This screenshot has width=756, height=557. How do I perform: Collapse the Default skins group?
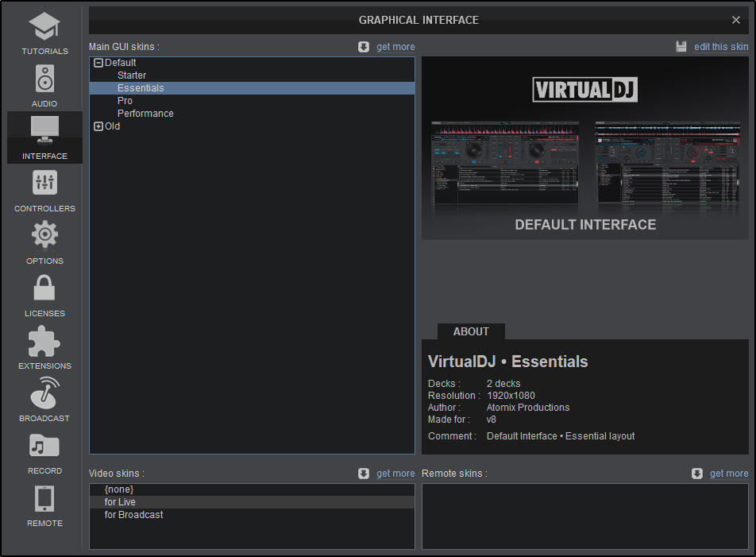pos(98,63)
